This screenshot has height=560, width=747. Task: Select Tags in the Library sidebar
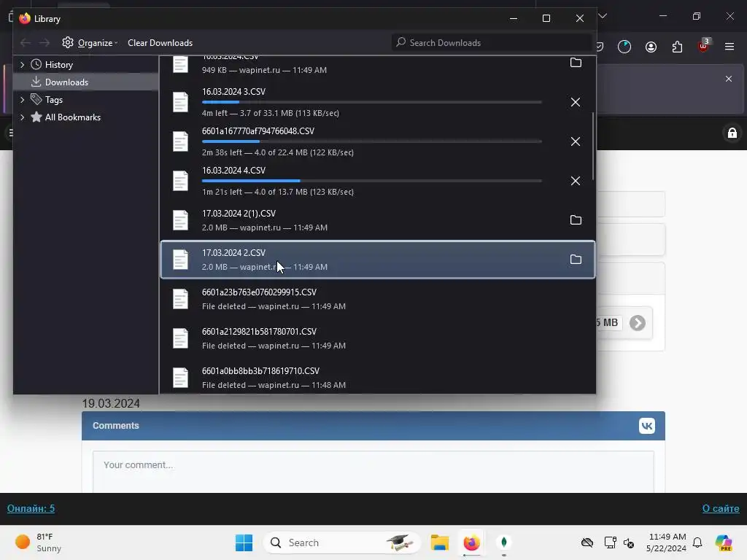click(54, 100)
